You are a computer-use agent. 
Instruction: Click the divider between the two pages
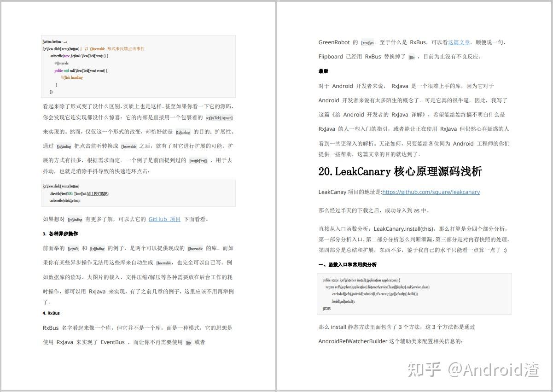point(276,196)
